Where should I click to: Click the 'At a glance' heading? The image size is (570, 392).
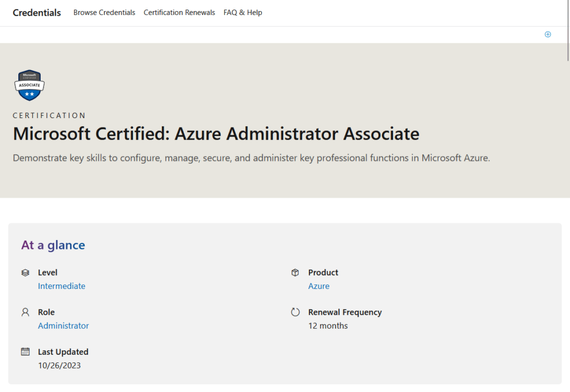click(x=53, y=245)
